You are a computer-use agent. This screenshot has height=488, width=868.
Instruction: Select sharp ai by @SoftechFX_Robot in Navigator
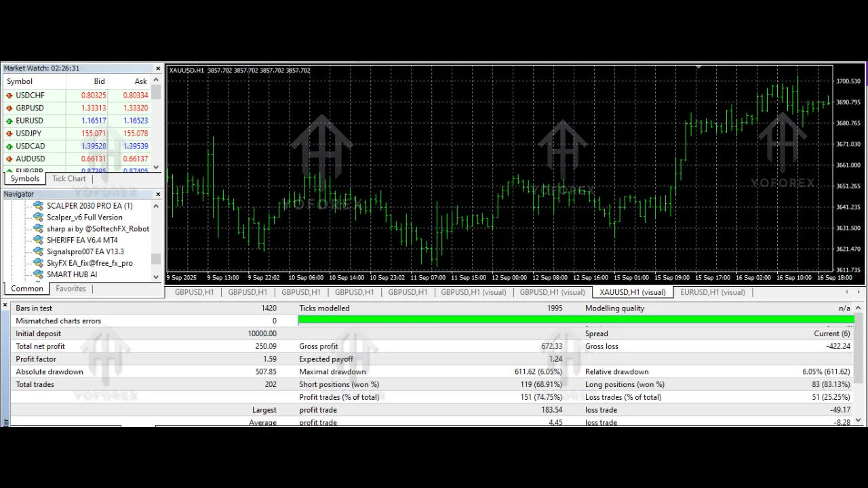pos(98,228)
